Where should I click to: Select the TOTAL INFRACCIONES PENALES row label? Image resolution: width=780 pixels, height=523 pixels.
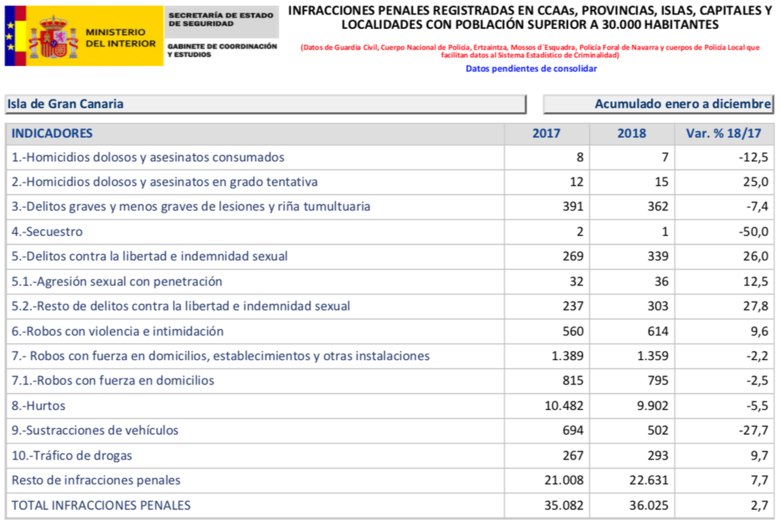100,505
